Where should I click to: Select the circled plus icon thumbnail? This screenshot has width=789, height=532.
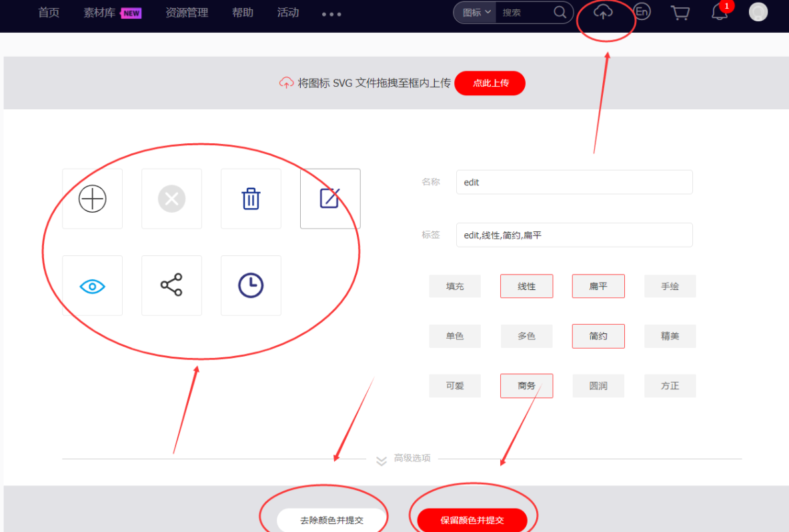[92, 198]
